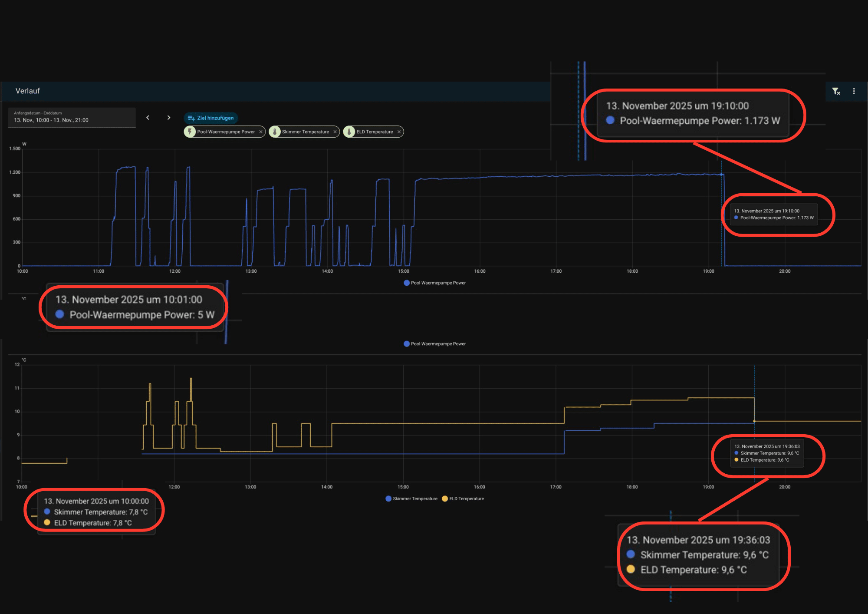Click power graph line near 17:00

[556, 176]
